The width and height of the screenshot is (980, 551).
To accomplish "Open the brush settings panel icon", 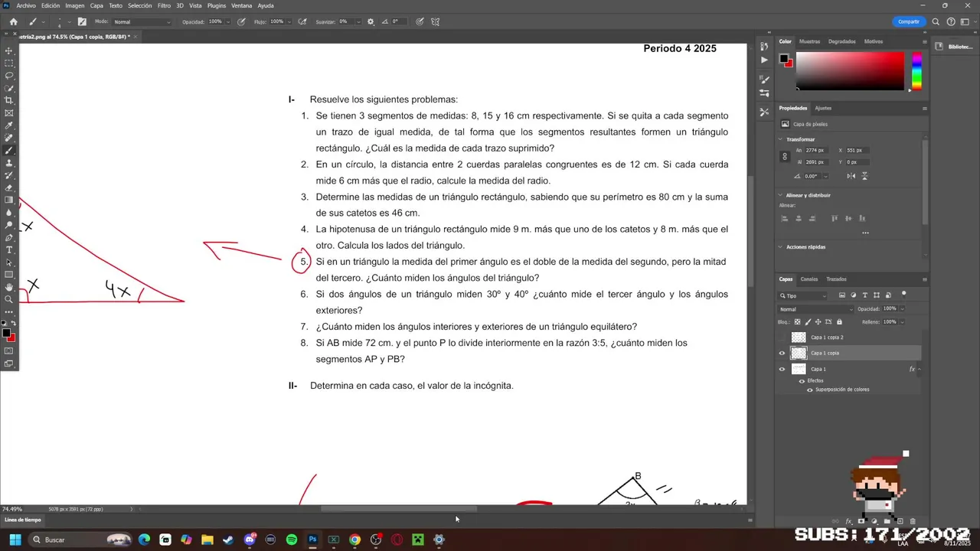I will pos(82,21).
